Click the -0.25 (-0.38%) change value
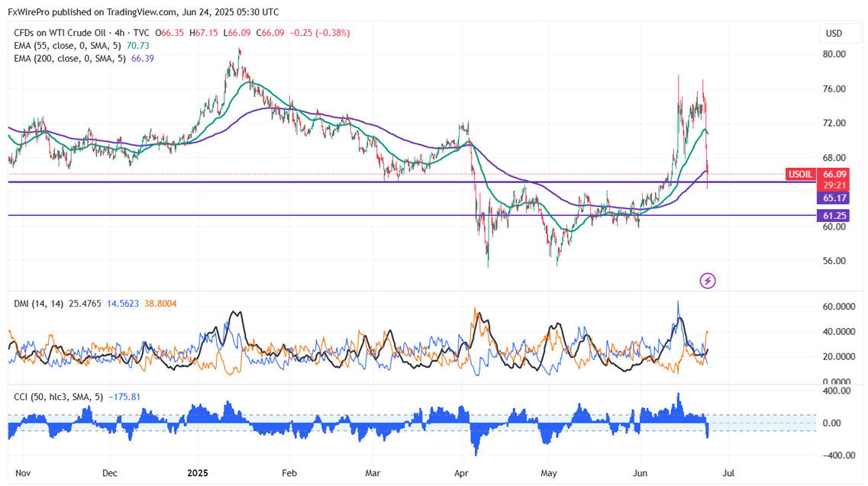The height and width of the screenshot is (486, 868). 320,34
